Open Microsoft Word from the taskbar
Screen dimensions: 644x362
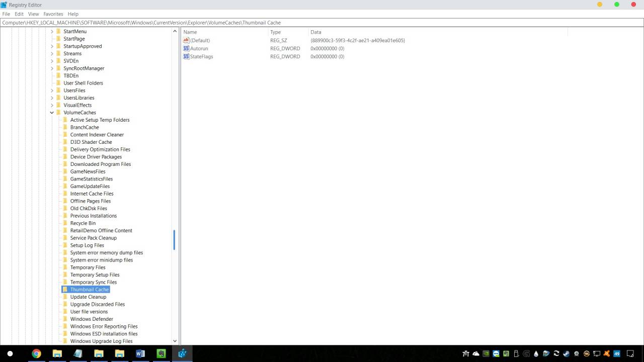(x=140, y=353)
